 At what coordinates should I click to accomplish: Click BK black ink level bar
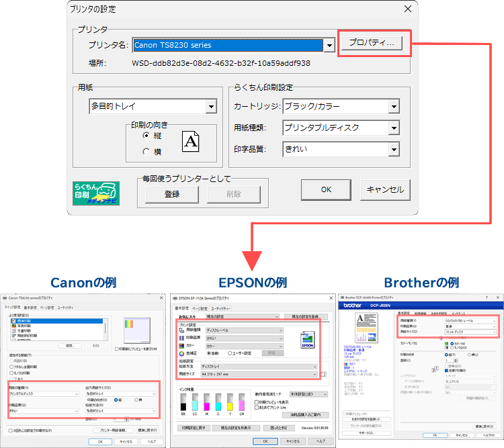[x=183, y=402]
